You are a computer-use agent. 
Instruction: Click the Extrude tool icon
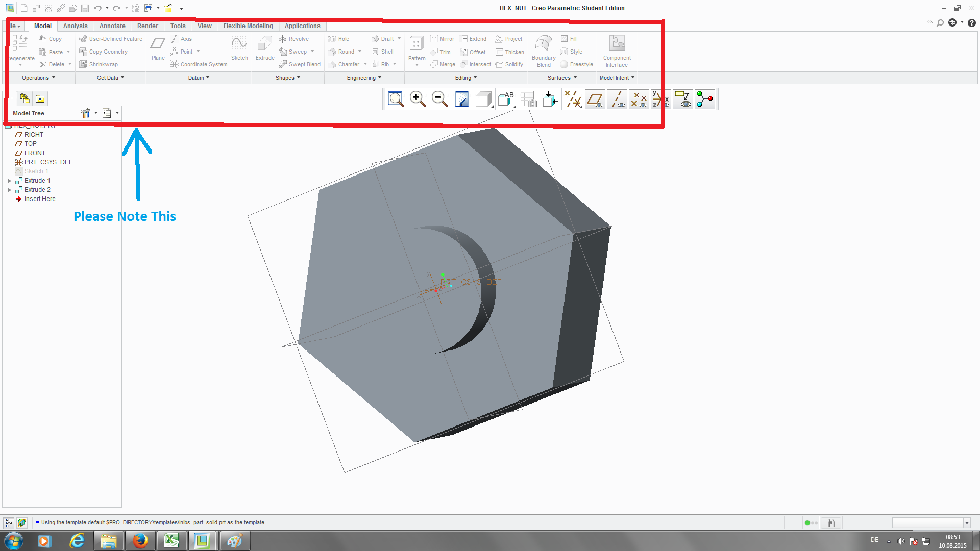point(265,48)
